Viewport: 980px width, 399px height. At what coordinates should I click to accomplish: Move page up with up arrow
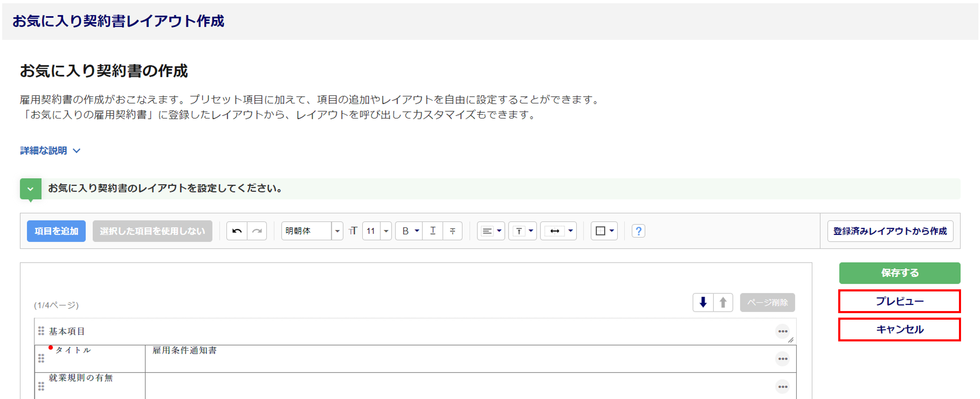[x=723, y=302]
